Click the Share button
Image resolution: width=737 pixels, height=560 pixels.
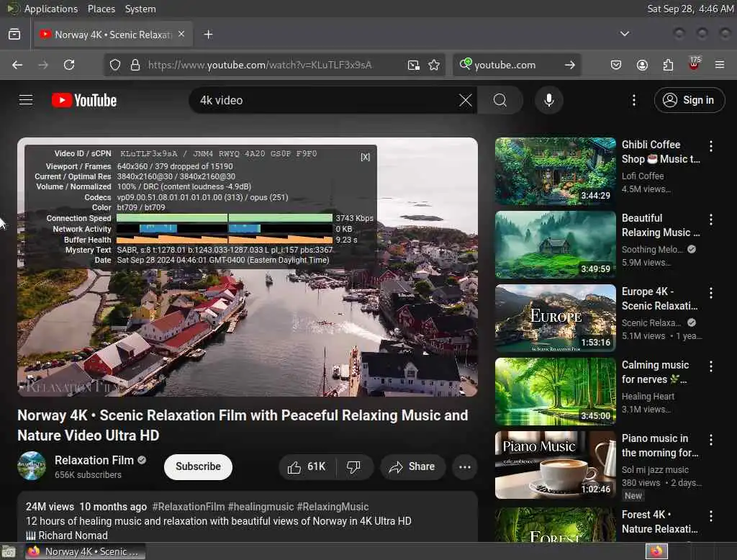412,467
